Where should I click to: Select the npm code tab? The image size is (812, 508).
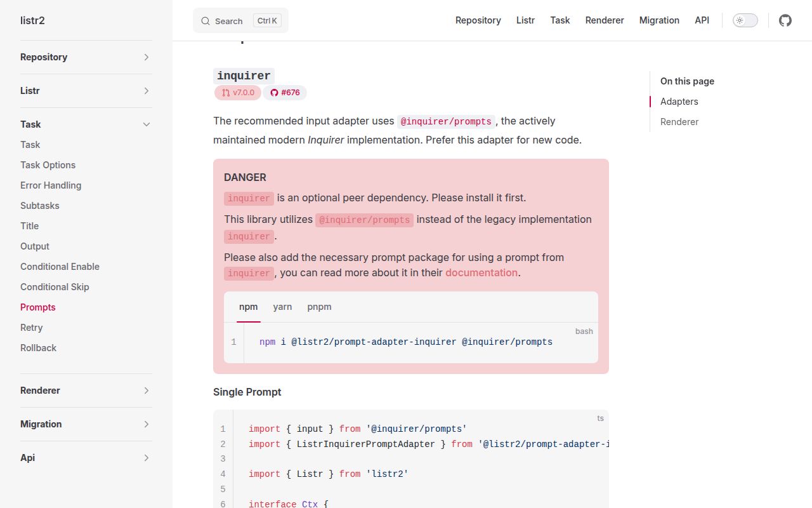point(248,307)
